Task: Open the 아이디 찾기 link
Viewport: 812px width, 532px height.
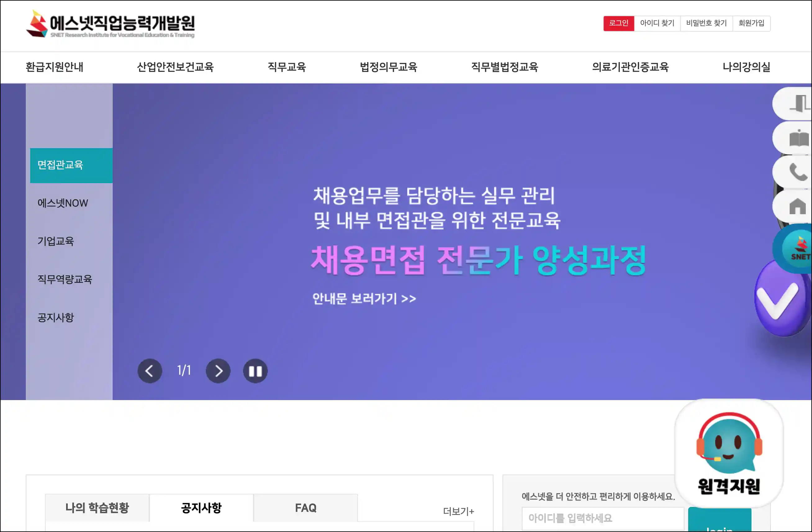Action: click(657, 23)
